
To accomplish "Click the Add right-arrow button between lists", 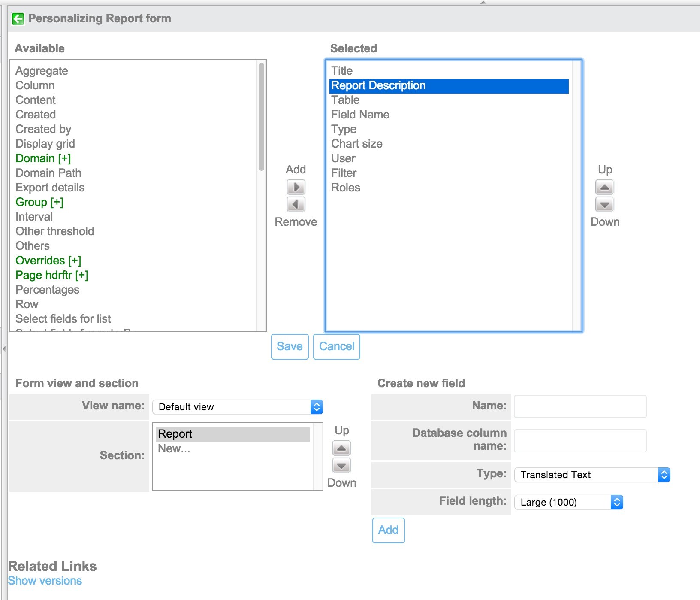I will tap(296, 187).
